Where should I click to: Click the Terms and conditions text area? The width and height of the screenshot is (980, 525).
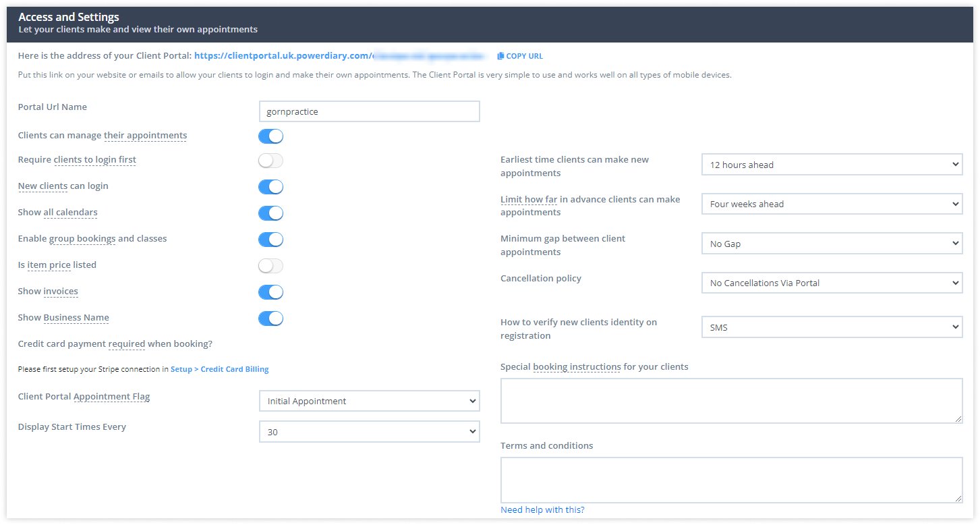(731, 480)
